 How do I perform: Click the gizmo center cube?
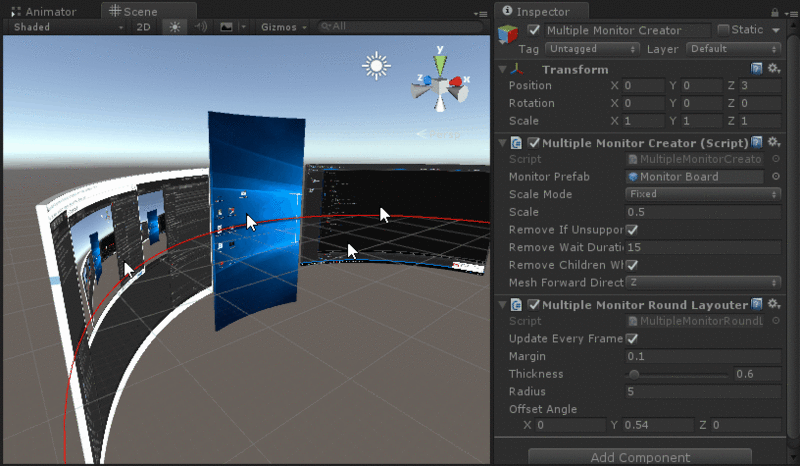click(x=440, y=85)
